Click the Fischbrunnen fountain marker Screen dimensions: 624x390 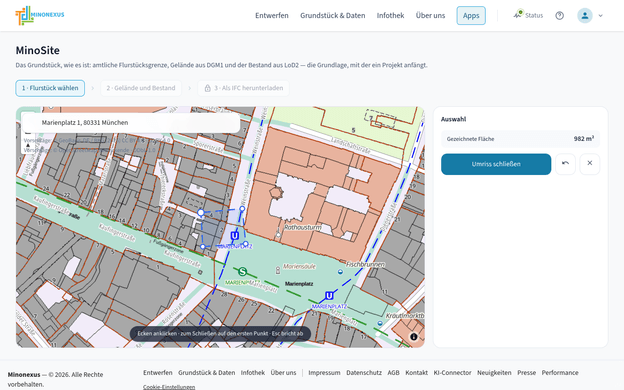340,272
